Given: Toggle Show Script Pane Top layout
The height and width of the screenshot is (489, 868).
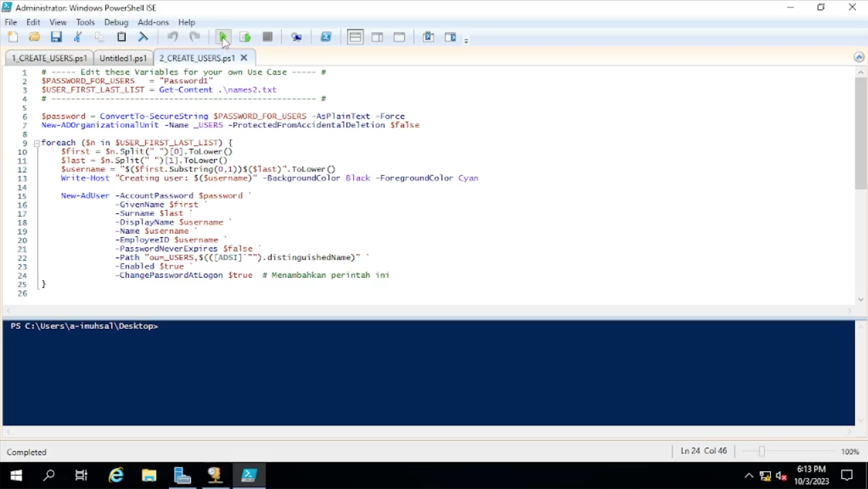Looking at the screenshot, I should [x=355, y=37].
